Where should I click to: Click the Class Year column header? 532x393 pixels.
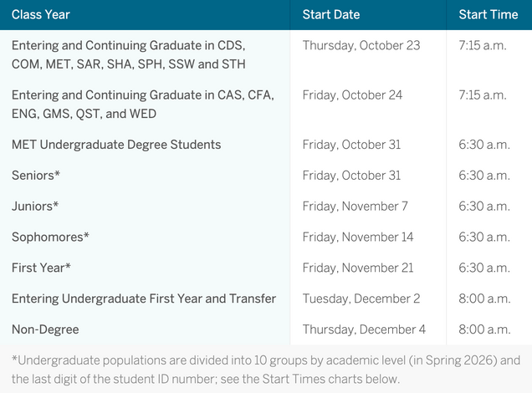[x=41, y=15]
